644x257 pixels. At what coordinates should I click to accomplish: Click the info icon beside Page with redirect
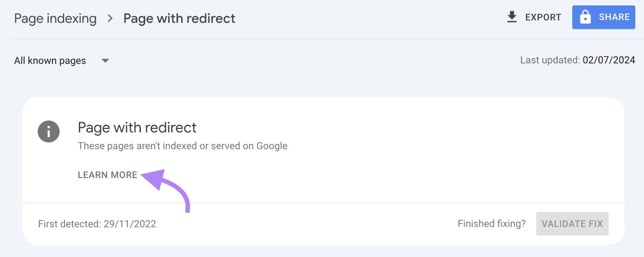(x=48, y=131)
